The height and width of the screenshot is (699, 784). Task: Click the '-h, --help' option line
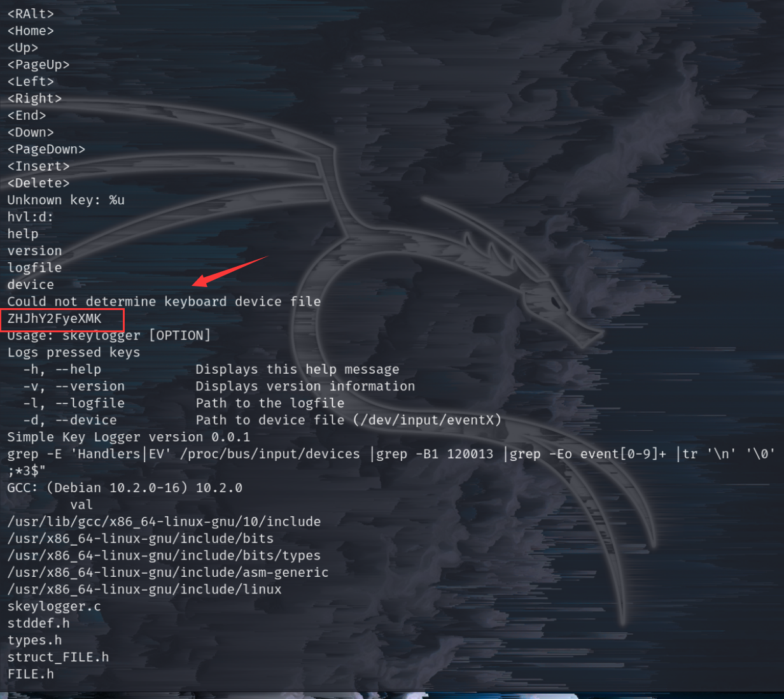click(62, 369)
